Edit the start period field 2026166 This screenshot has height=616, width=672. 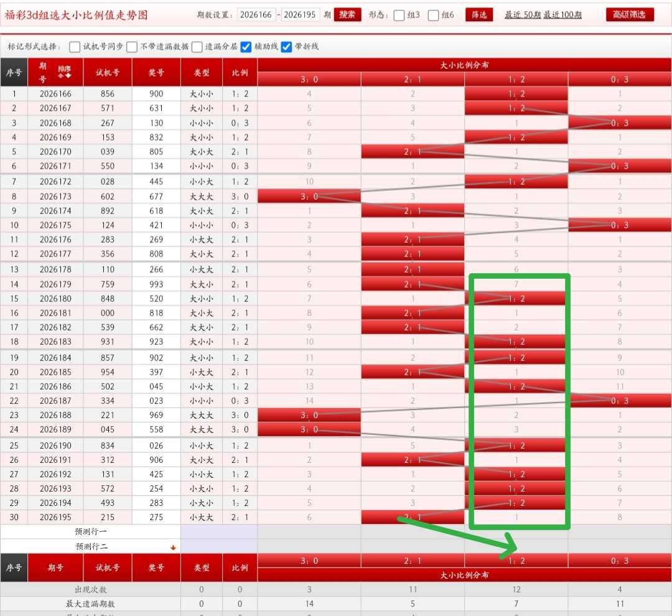click(256, 15)
